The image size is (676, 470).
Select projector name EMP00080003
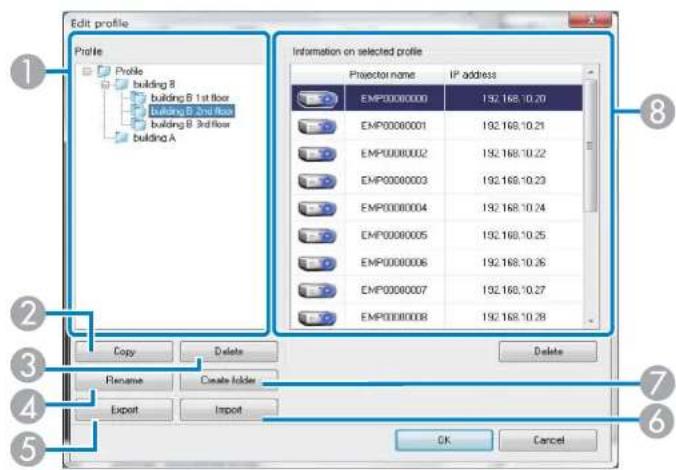point(394,181)
